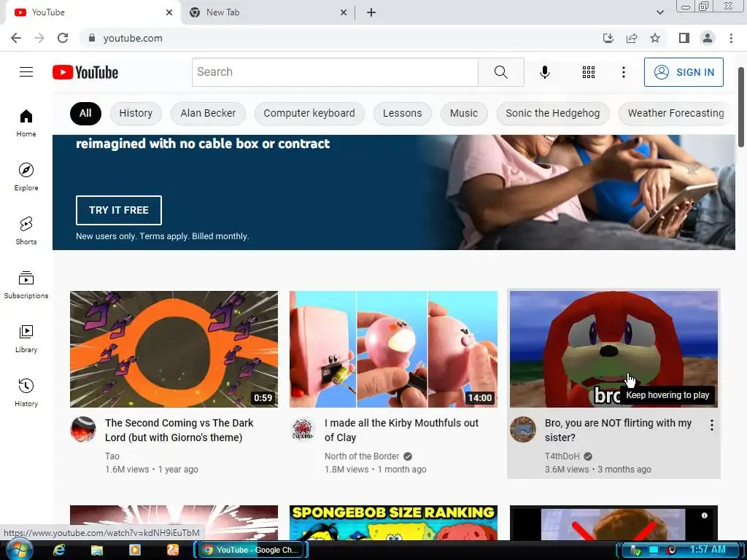Viewport: 747px width, 560px height.
Task: Switch to the YouTube browser tab
Action: point(93,12)
